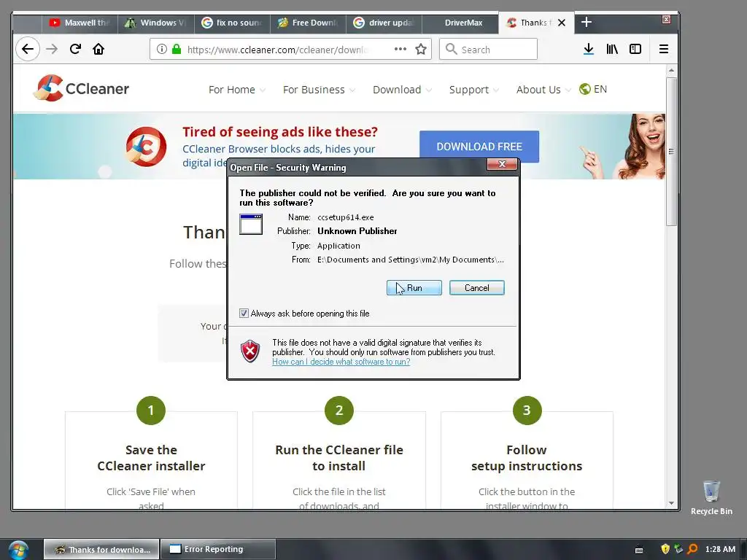
Task: Click Cancel in the Security Warning dialog
Action: 477,287
